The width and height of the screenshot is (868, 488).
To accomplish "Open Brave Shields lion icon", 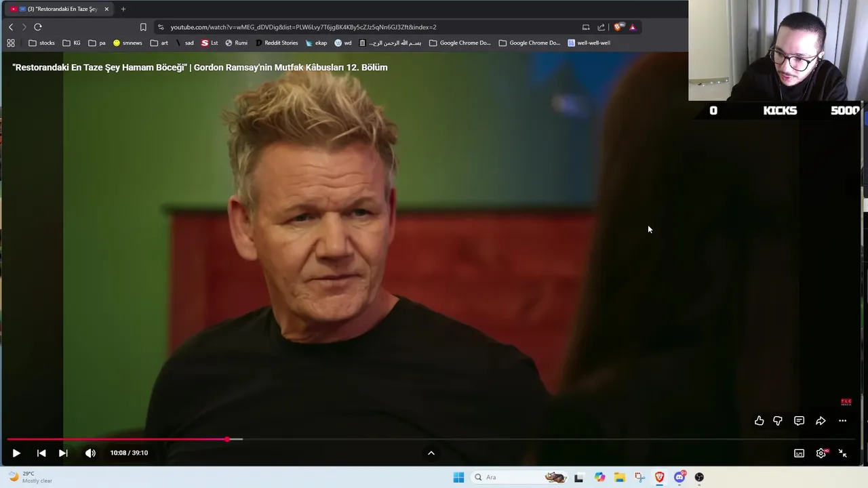I will [x=618, y=27].
